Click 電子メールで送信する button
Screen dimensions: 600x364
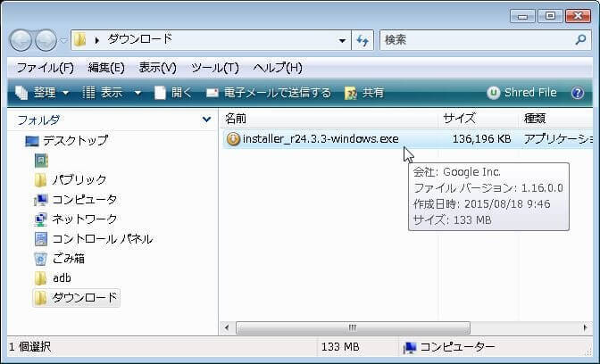tap(268, 93)
